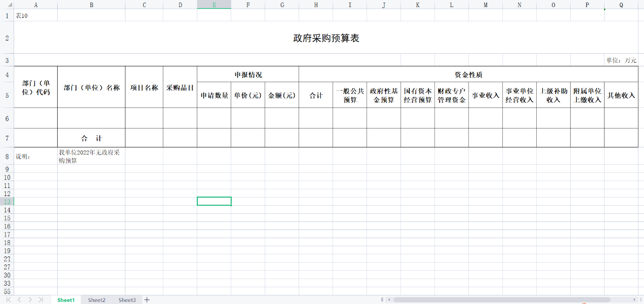This screenshot has height=304, width=644.
Task: Click the 单位：万元 cell
Action: click(x=621, y=59)
